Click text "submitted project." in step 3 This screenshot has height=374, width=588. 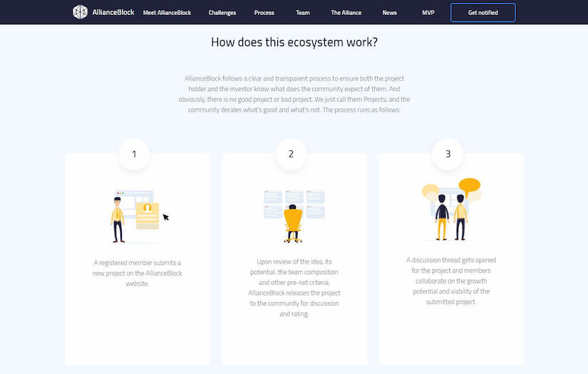coord(451,302)
